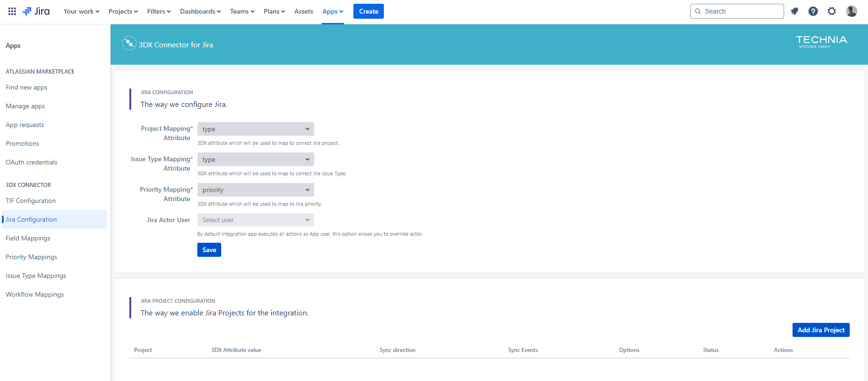This screenshot has height=381, width=868.
Task: Expand Your work menu
Action: (x=82, y=11)
